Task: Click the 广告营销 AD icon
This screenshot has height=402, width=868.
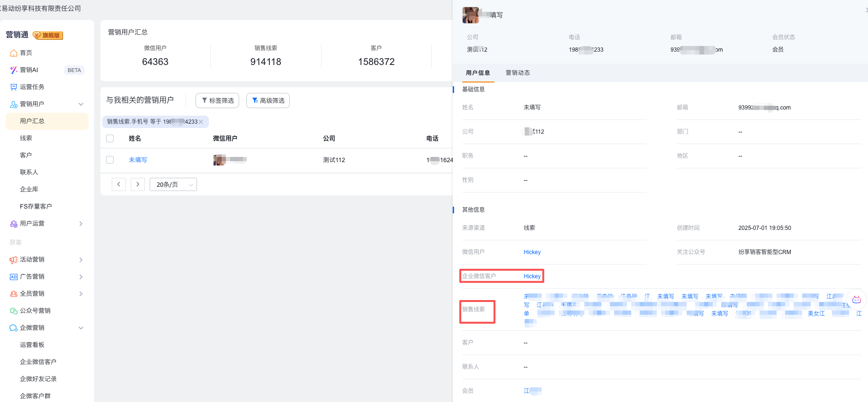Action: [14, 277]
